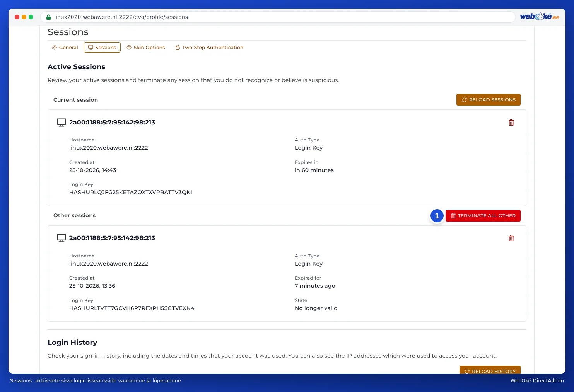Switch to the Skin Options tab
574x392 pixels.
point(146,48)
